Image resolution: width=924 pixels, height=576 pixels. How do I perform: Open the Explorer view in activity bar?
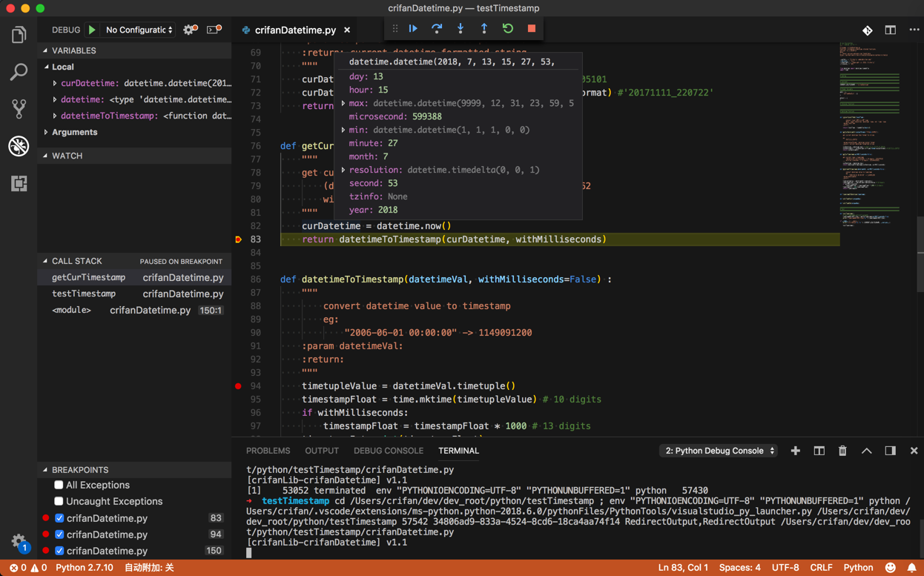click(x=19, y=35)
